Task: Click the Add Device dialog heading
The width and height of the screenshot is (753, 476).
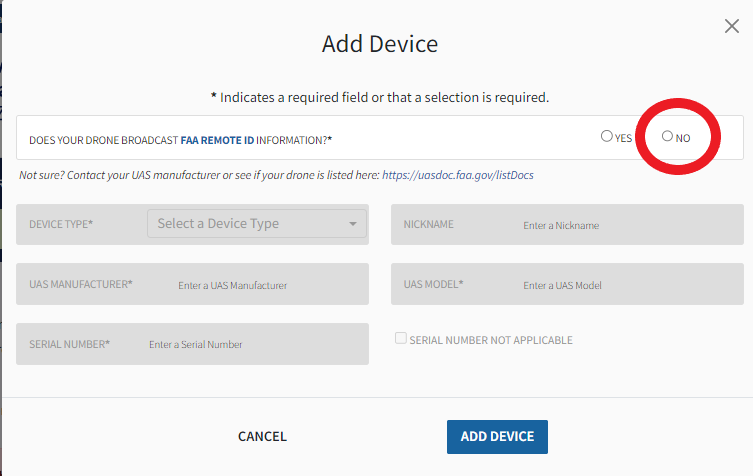Action: [x=380, y=44]
